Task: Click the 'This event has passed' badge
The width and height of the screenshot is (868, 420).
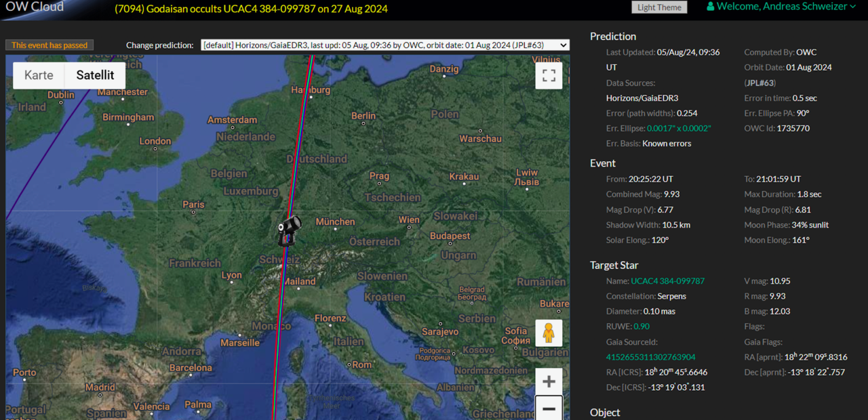Action: point(50,45)
